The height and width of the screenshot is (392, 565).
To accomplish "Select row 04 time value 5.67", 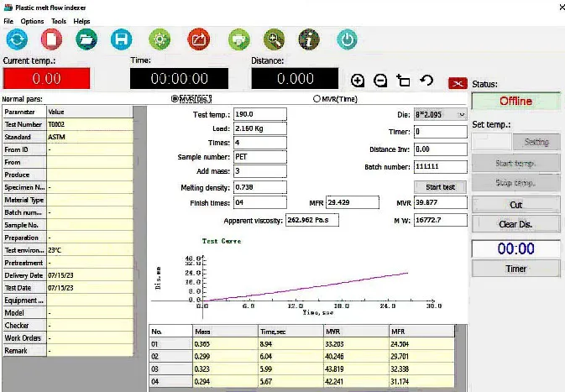I will click(x=290, y=382).
